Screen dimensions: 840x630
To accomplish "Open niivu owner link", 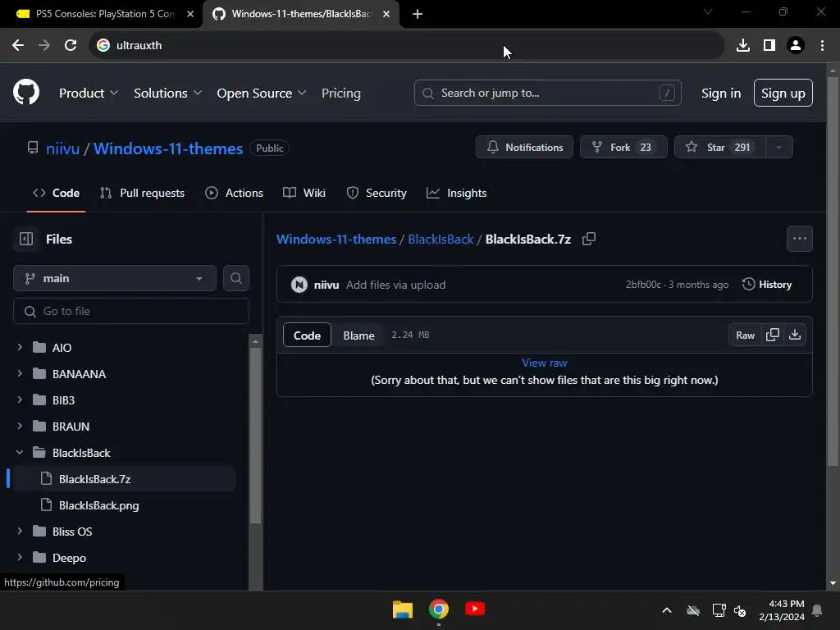I will (62, 148).
